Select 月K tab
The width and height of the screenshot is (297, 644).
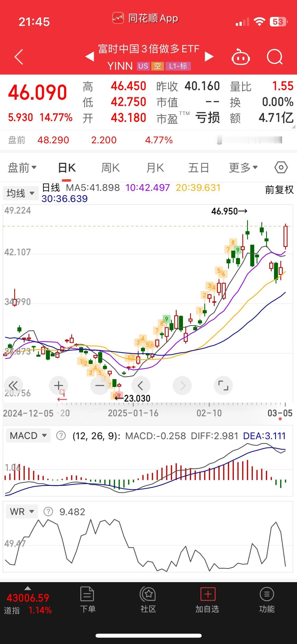click(155, 168)
